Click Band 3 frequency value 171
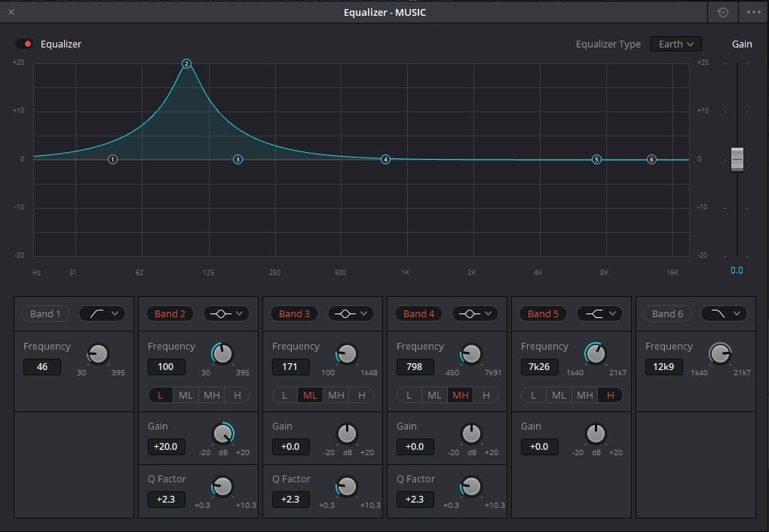 pyautogui.click(x=290, y=367)
